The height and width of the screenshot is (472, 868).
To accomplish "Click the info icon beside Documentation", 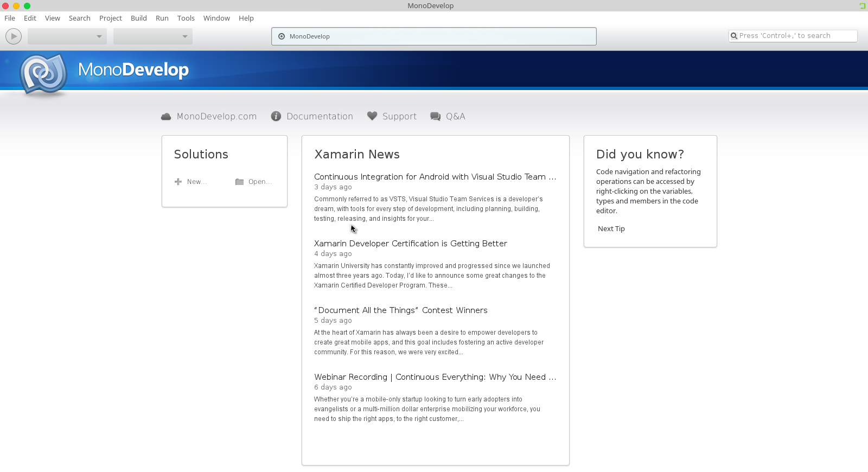I will [x=276, y=116].
